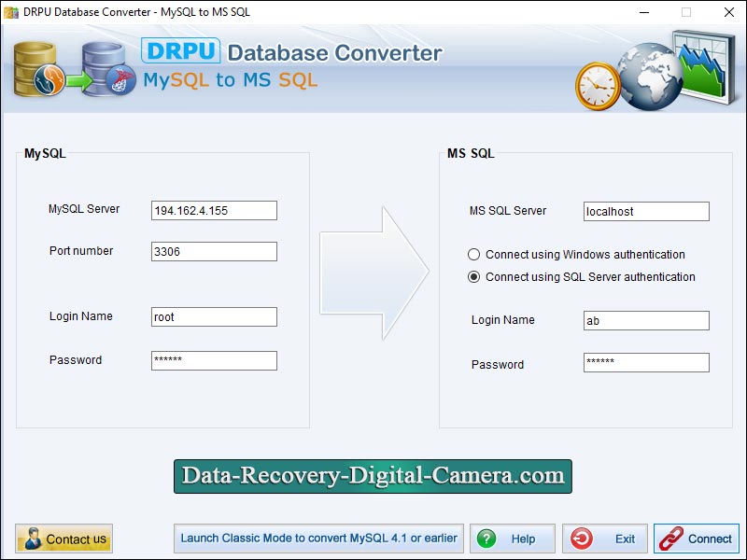Open Data-Recovery-Digital-Camera.com link
Screen dimensions: 747x560
pyautogui.click(x=372, y=476)
